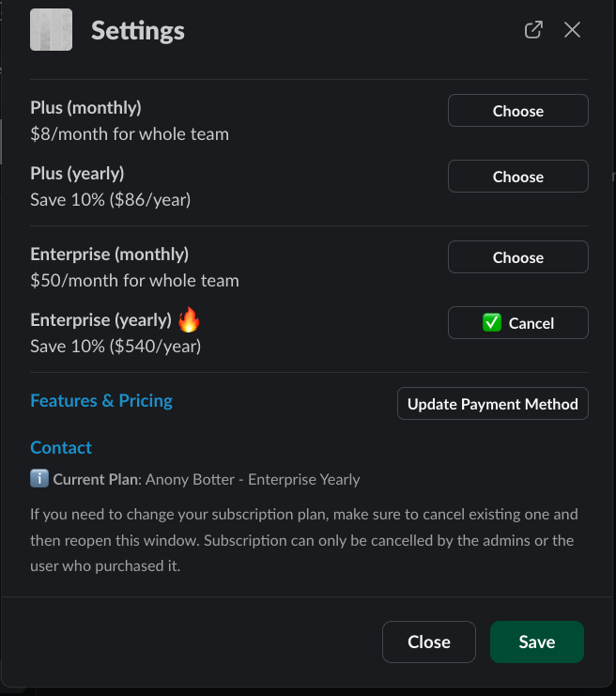This screenshot has width=616, height=696.
Task: Click the Save 10% ($86/year) description
Action: (x=110, y=199)
